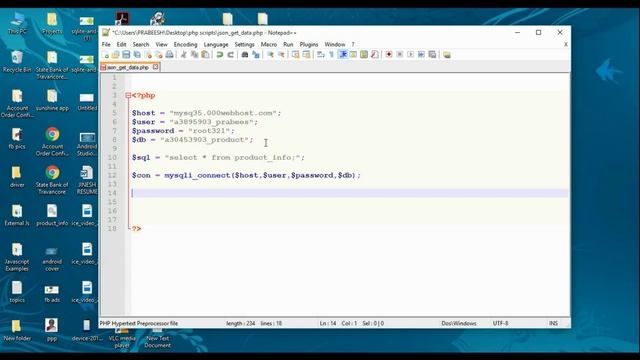The height and width of the screenshot is (360, 640).
Task: Click the Zoom In toolbar icon
Action: tap(270, 55)
